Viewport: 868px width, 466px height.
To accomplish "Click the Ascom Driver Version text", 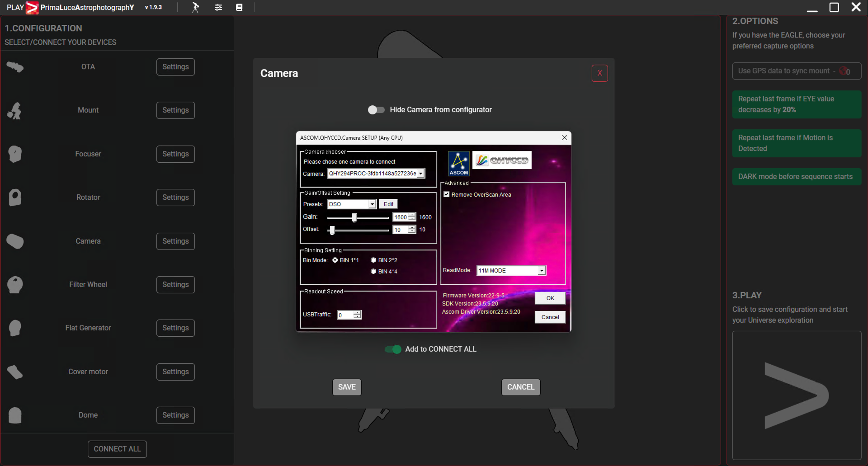I will pyautogui.click(x=481, y=312).
